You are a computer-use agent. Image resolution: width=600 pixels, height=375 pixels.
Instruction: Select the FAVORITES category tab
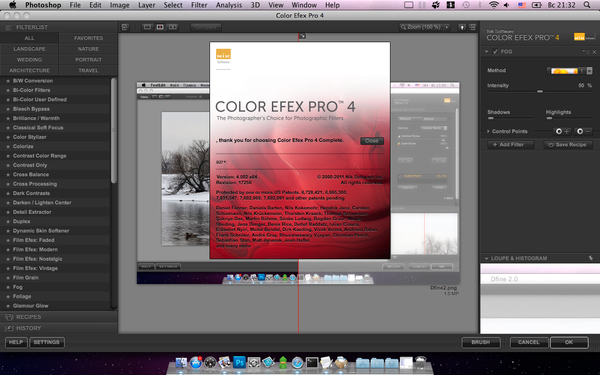point(88,38)
